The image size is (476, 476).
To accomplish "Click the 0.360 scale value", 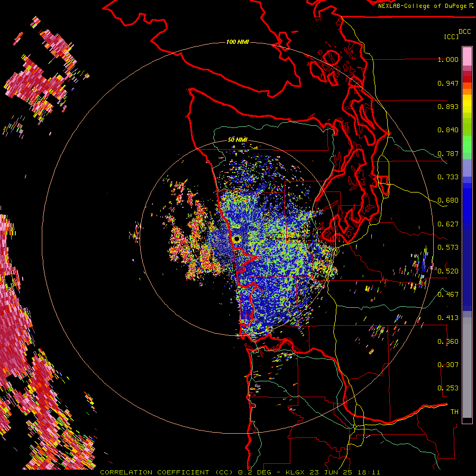I will pos(448,342).
